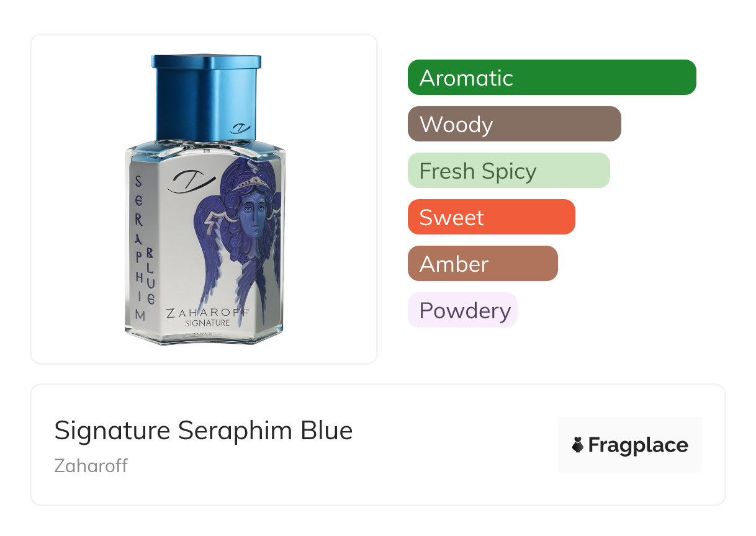Open the Signature Seraphim Blue title
This screenshot has height=536, width=756.
(204, 431)
